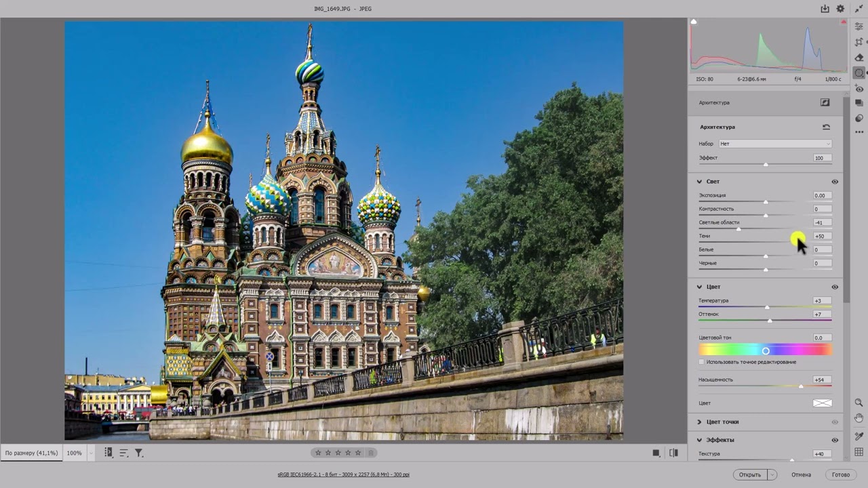868x488 pixels.
Task: Select the Crop and rotate tool
Action: [x=859, y=42]
